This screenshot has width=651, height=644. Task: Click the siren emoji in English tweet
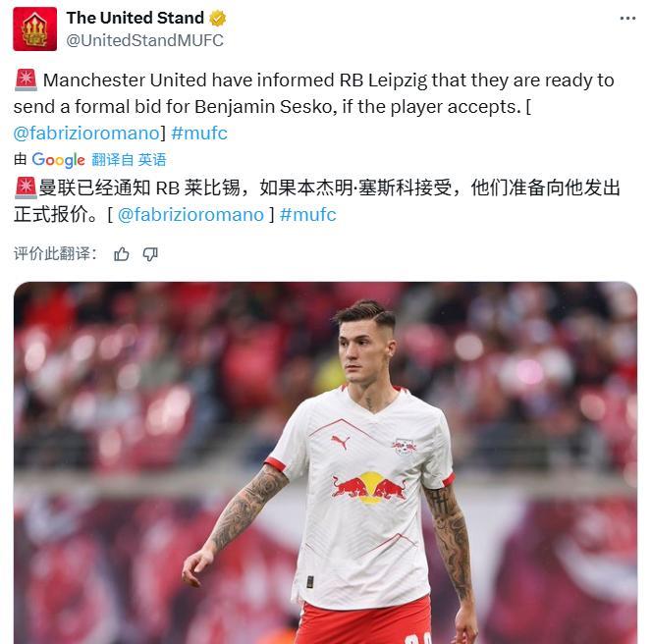pyautogui.click(x=27, y=80)
